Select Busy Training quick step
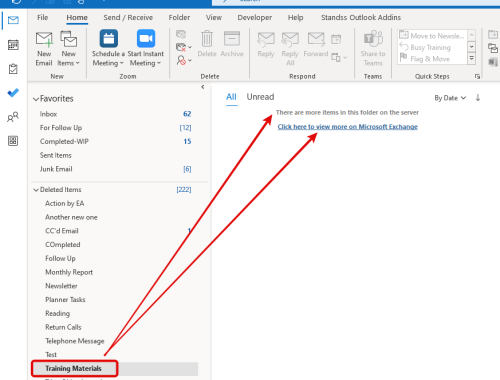The width and height of the screenshot is (500, 380). [425, 47]
